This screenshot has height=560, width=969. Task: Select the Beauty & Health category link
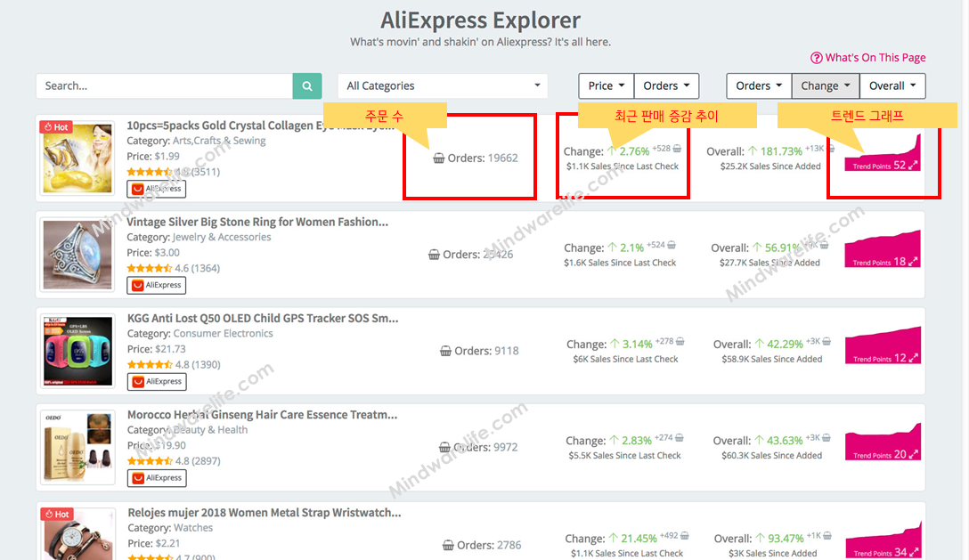point(211,430)
